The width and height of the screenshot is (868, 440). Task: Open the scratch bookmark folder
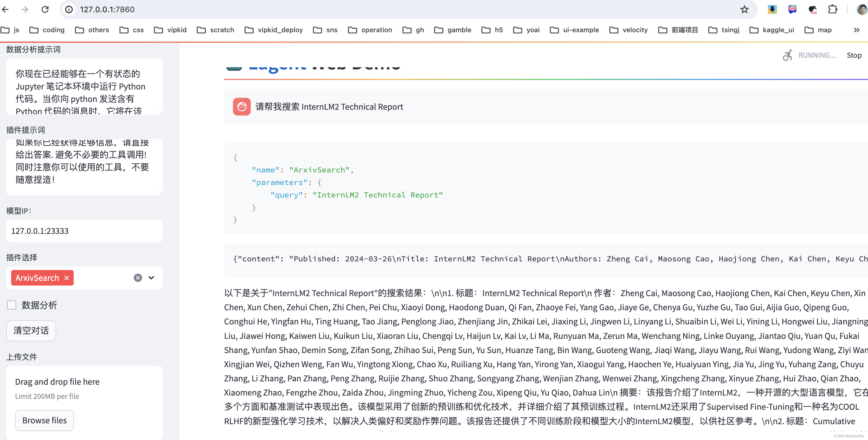215,30
